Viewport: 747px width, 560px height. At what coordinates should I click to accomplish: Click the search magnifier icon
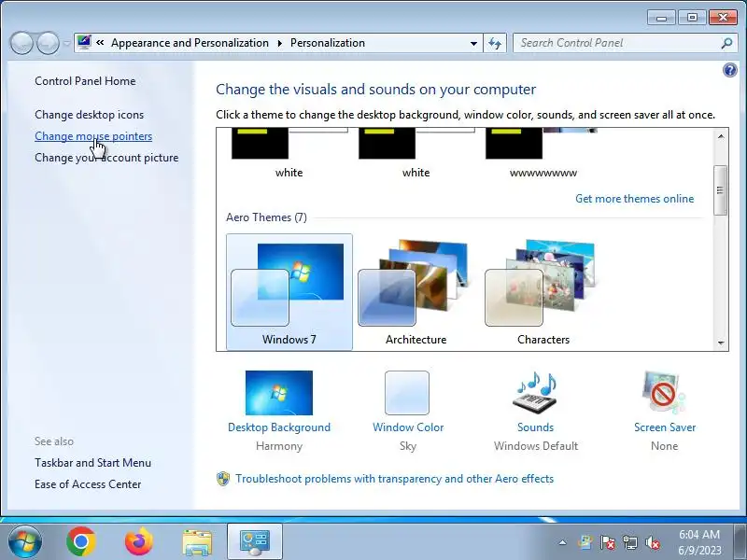click(726, 43)
